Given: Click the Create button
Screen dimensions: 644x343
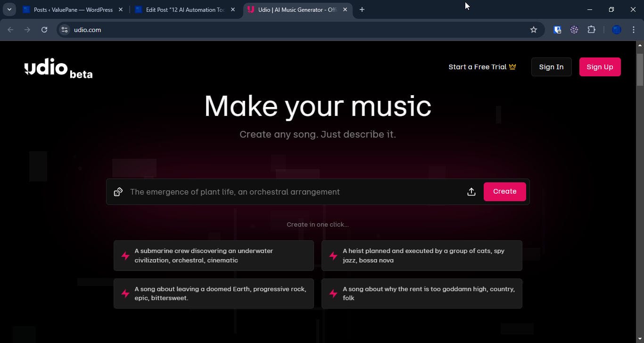Looking at the screenshot, I should click(x=504, y=192).
